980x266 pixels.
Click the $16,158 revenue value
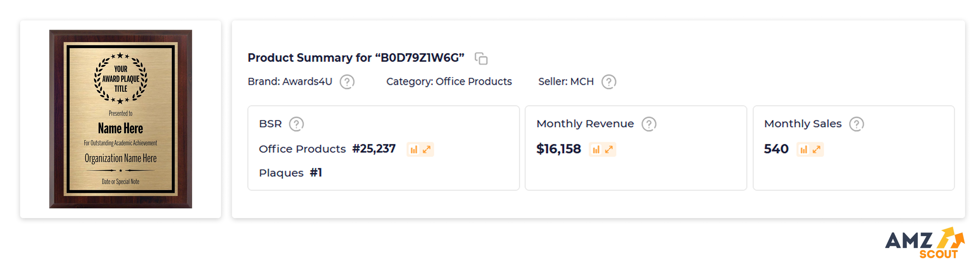click(x=558, y=149)
